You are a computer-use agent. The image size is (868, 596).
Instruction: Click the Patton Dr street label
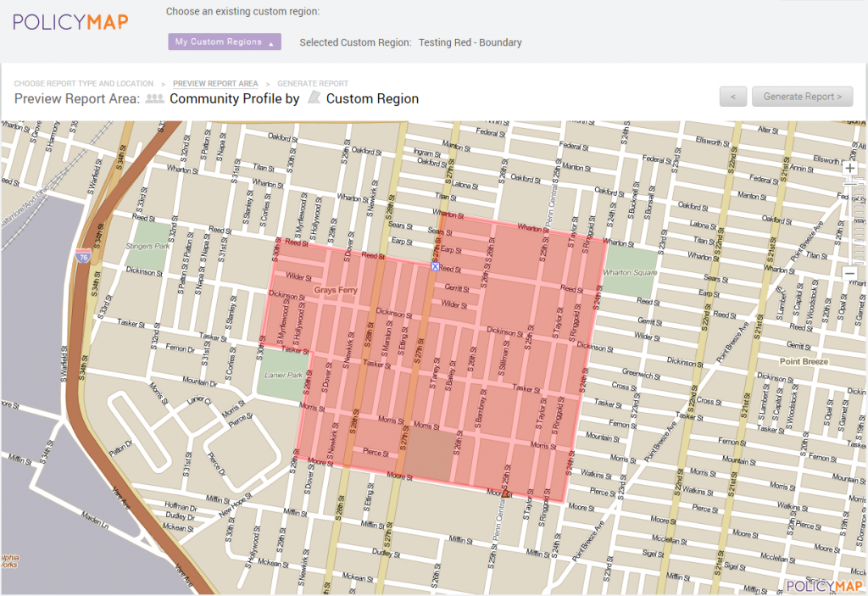point(120,448)
